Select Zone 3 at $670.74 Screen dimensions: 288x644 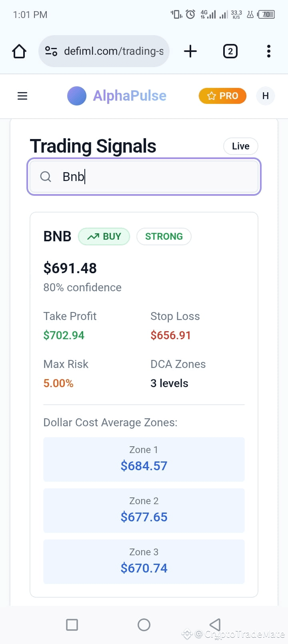(x=144, y=562)
